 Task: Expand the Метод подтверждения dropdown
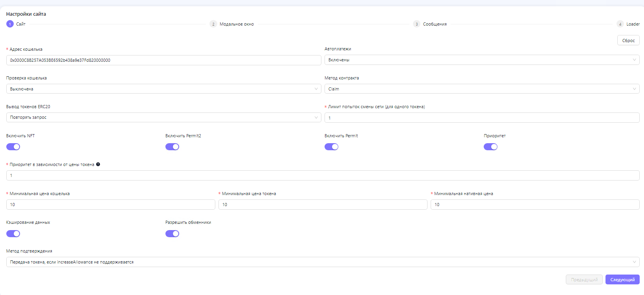pos(323,262)
